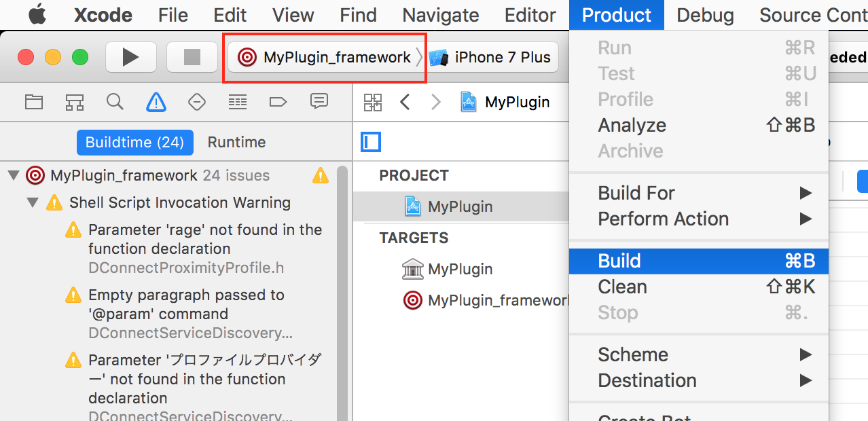Open the Test navigator diamond icon
Viewport: 868px width, 421px height.
tap(196, 103)
